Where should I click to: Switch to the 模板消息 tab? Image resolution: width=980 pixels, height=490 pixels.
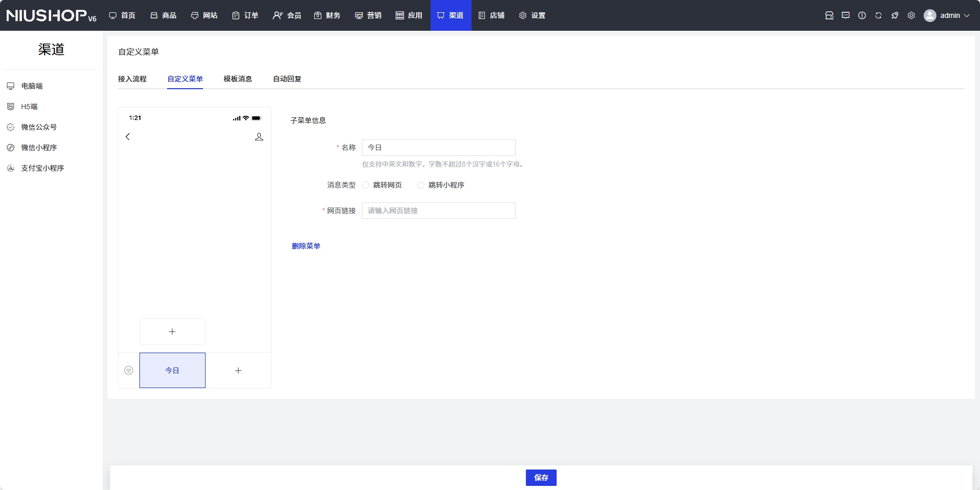(x=237, y=79)
